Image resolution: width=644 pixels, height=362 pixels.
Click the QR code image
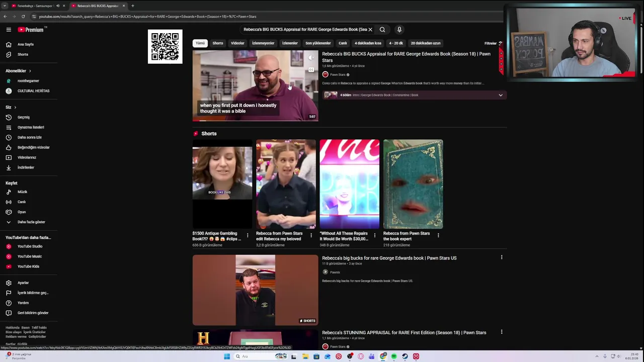tap(165, 47)
